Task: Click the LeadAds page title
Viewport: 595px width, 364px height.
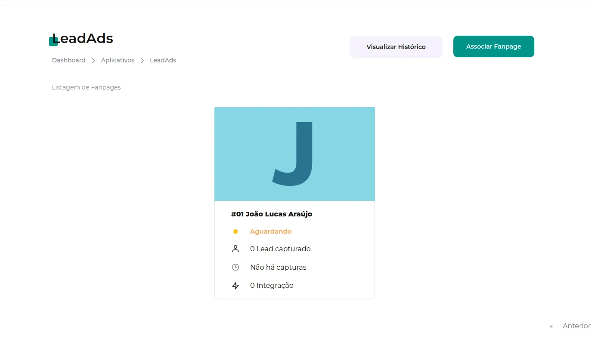Action: [x=83, y=39]
